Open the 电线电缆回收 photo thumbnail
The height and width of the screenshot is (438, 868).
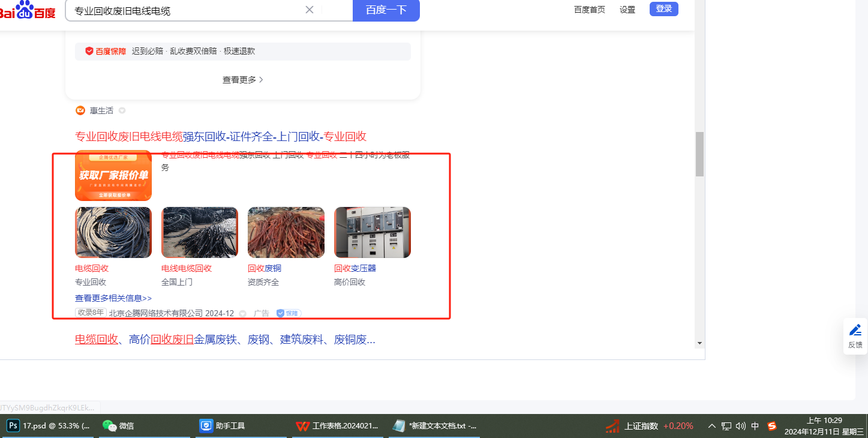[x=200, y=232]
